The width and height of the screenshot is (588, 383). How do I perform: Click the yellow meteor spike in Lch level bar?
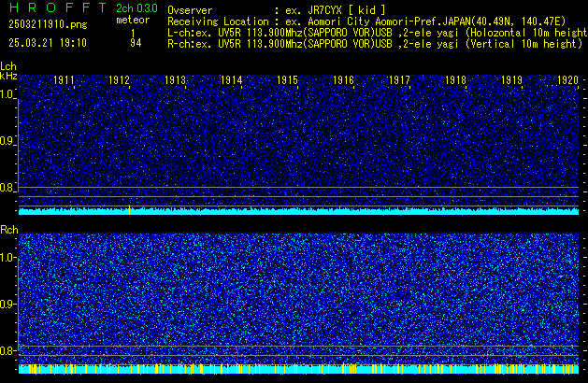(x=130, y=210)
